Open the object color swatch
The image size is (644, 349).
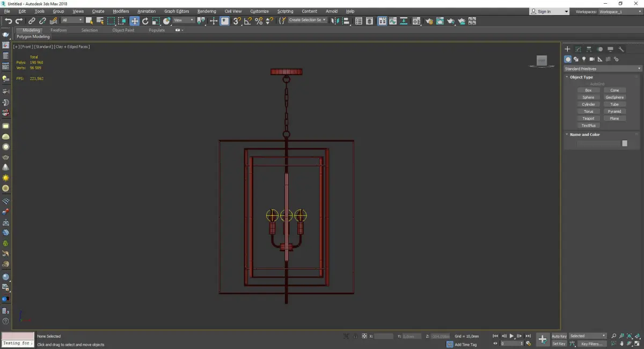[x=625, y=143]
